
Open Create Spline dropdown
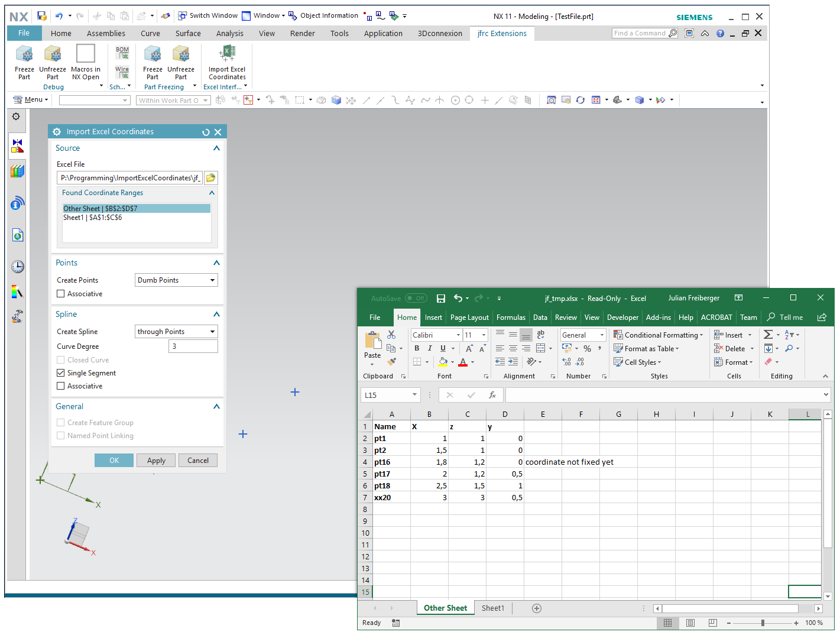click(x=176, y=332)
